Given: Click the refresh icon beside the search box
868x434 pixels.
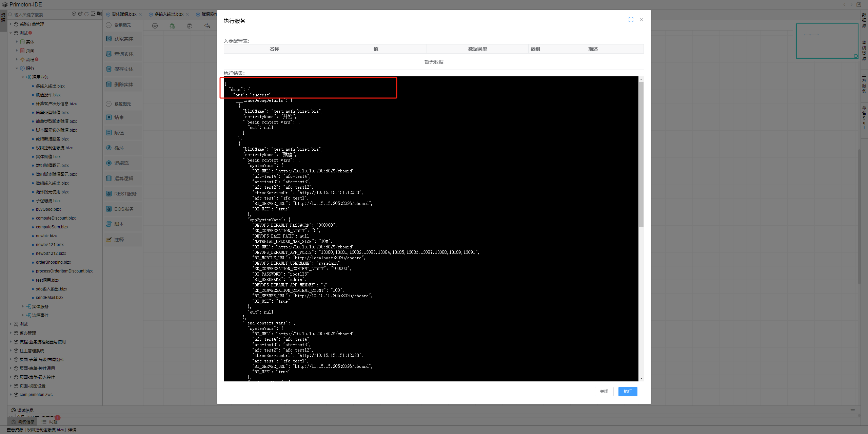Looking at the screenshot, I should pyautogui.click(x=86, y=14).
